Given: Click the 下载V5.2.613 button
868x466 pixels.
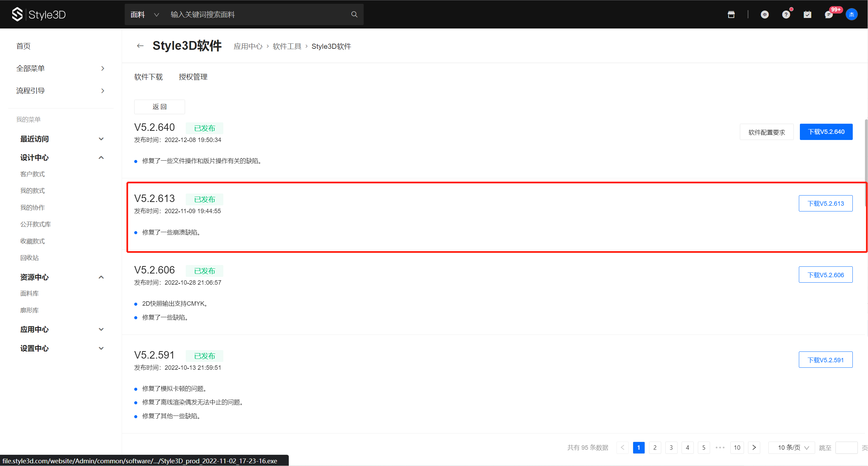Looking at the screenshot, I should pos(826,203).
